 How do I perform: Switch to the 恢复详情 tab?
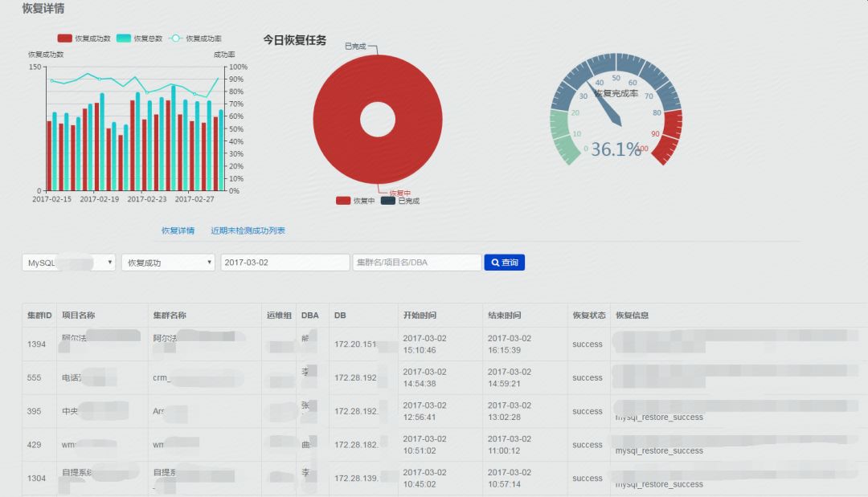point(178,230)
